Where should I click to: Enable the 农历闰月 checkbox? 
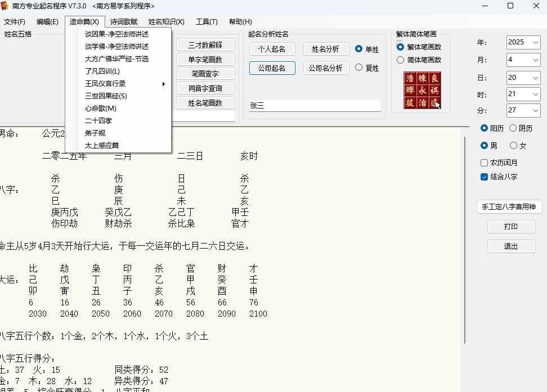coord(484,163)
